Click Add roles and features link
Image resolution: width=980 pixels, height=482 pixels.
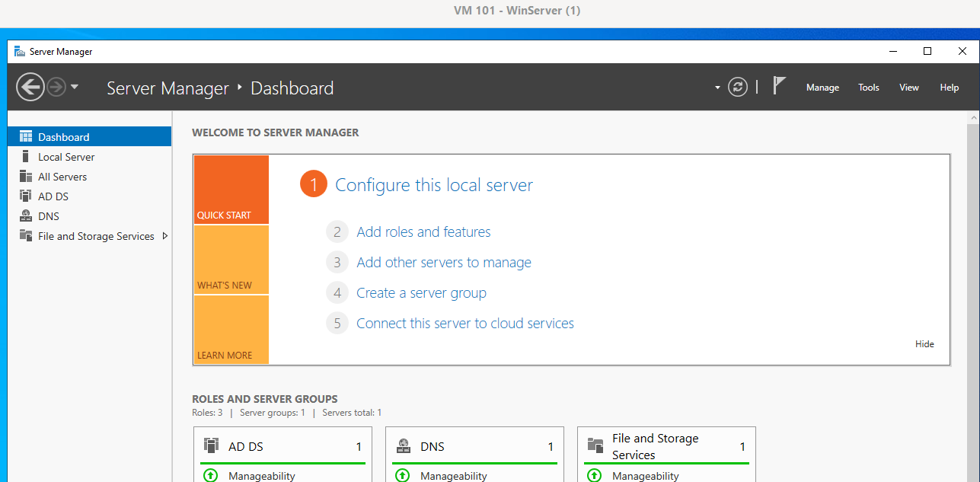(x=423, y=232)
